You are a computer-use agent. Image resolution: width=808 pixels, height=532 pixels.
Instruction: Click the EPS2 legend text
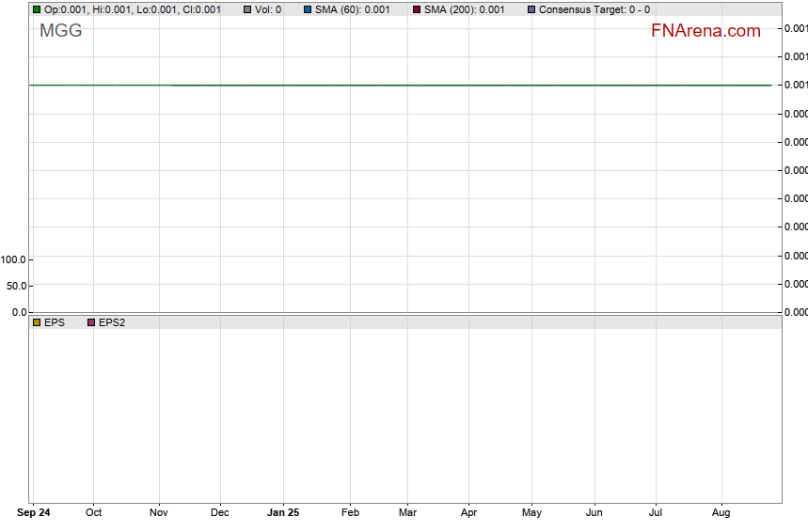pos(112,322)
